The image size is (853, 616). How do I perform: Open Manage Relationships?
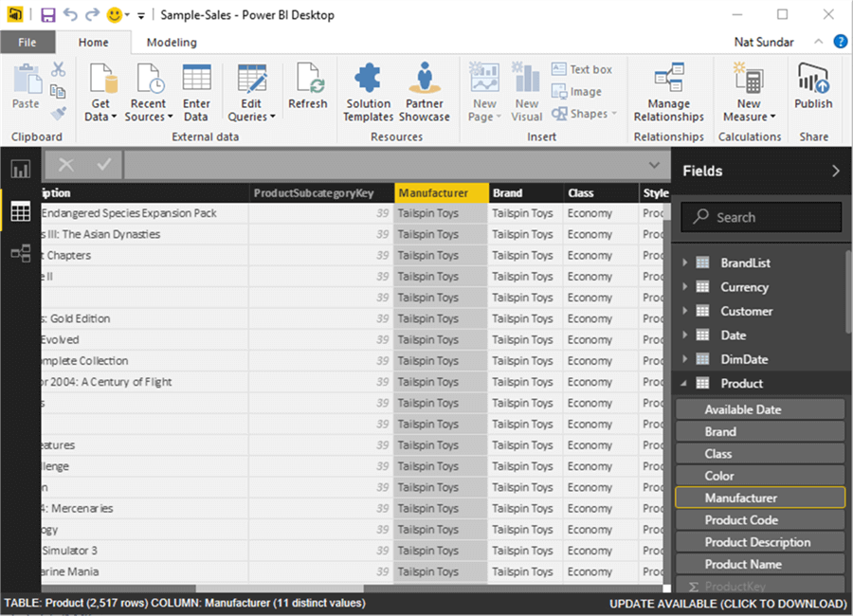point(668,93)
